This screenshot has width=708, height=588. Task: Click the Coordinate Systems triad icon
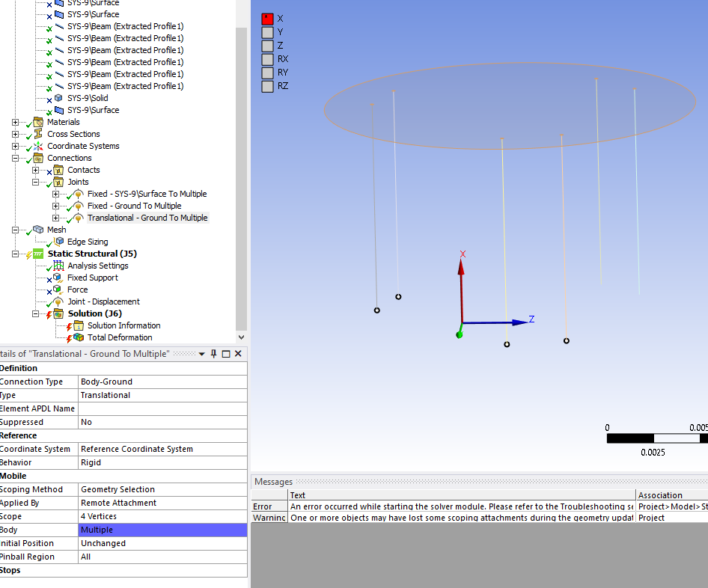pyautogui.click(x=38, y=146)
